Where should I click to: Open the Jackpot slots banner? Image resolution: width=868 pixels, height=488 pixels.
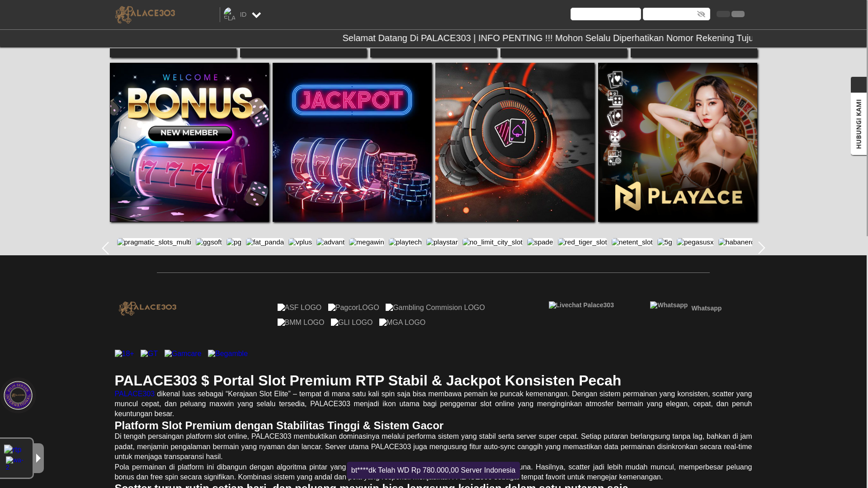click(x=352, y=142)
